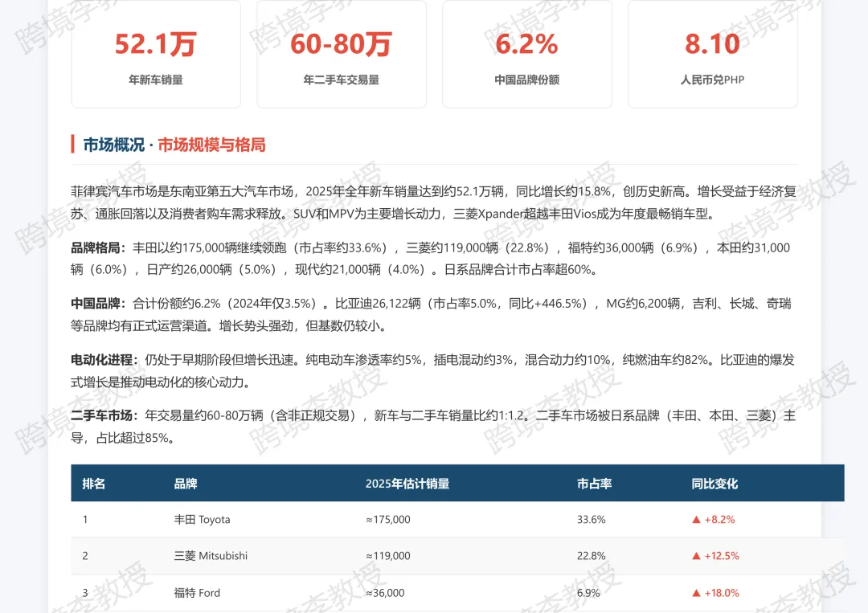Click the 6.2% 中国品牌份额 card

pos(527,54)
